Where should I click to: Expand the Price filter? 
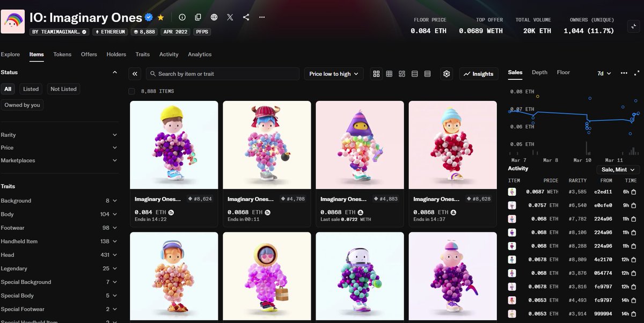pos(59,148)
